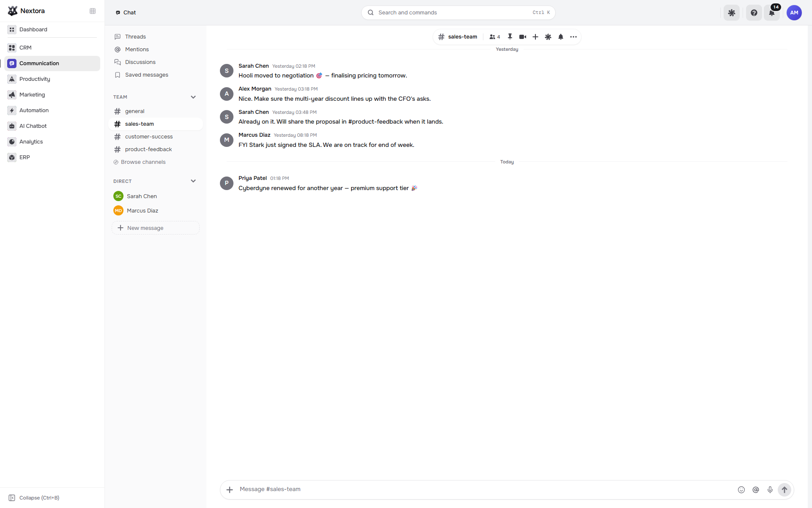The image size is (812, 508).
Task: Click the AI assistant icon in top bar
Action: (x=732, y=13)
